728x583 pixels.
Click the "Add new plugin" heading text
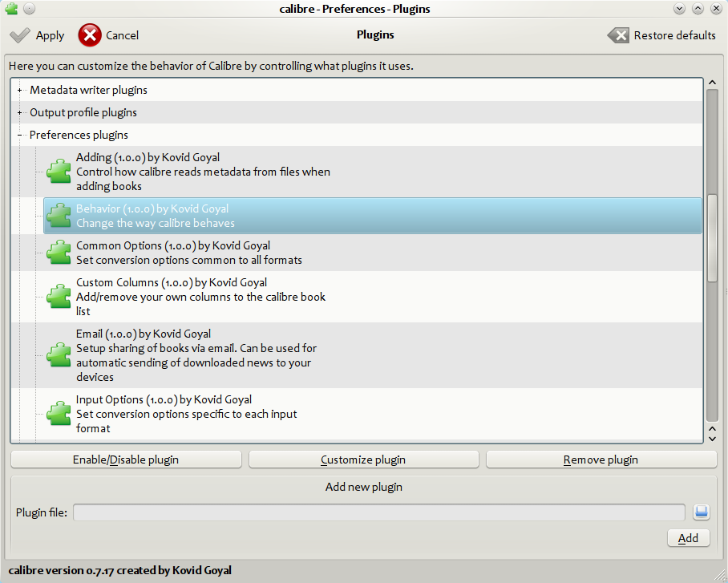pos(363,487)
